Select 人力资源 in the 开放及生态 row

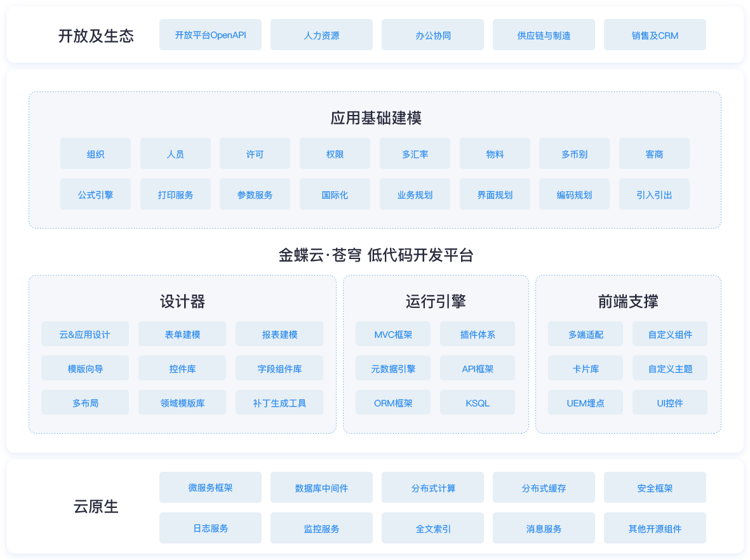click(x=321, y=35)
